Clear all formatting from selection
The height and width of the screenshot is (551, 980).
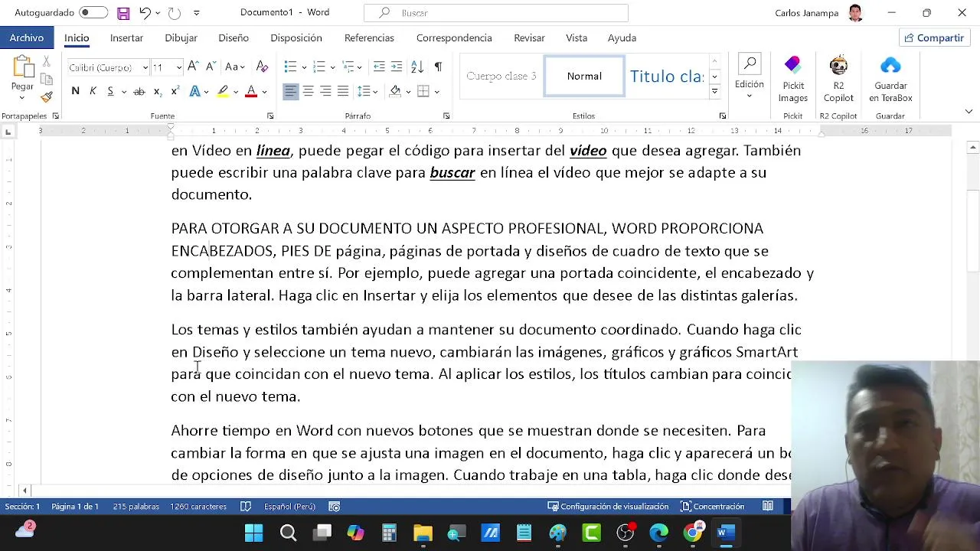pos(262,67)
